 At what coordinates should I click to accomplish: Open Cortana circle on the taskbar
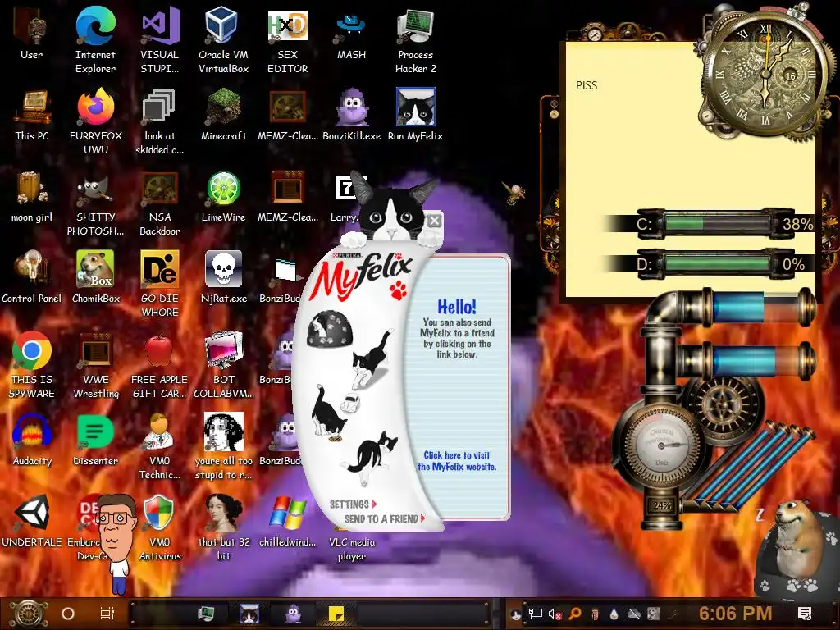[x=68, y=614]
